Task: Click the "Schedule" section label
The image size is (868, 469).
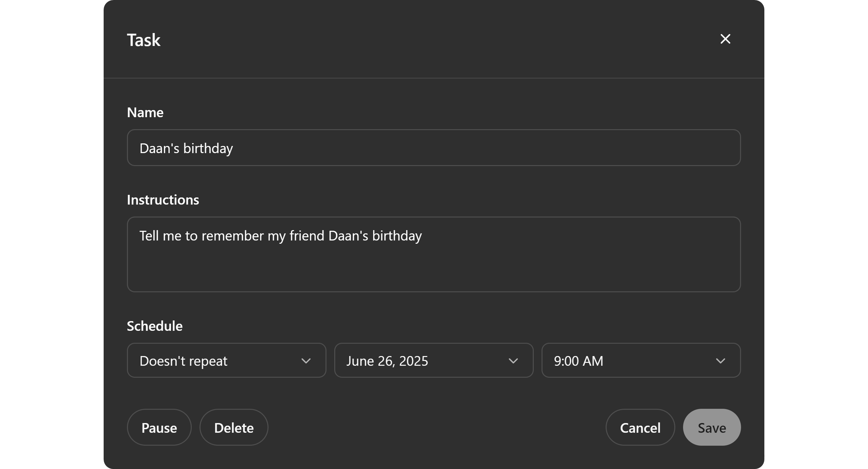Action: (x=154, y=326)
